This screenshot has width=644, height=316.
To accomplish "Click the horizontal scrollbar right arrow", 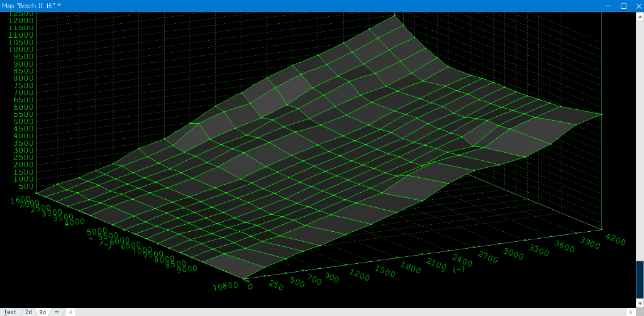I will [631, 312].
